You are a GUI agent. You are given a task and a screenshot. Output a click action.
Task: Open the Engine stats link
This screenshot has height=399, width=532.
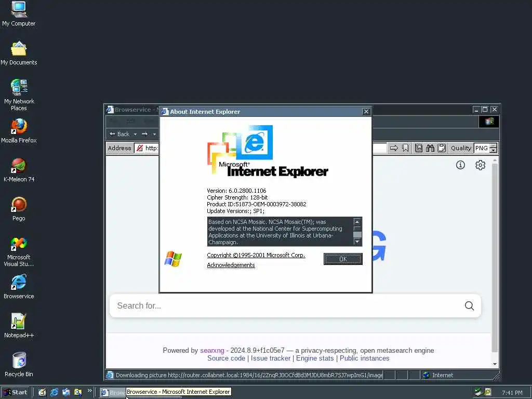315,358
